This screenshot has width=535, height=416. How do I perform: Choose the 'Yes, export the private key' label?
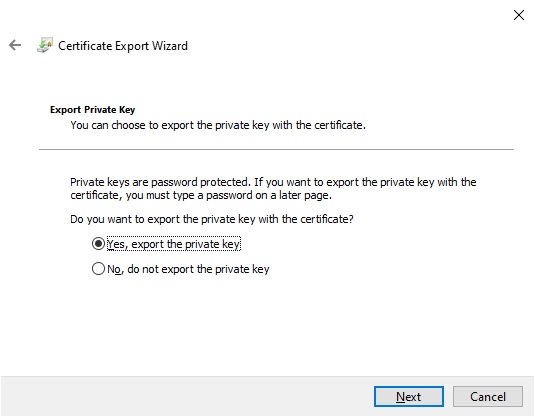coord(174,244)
